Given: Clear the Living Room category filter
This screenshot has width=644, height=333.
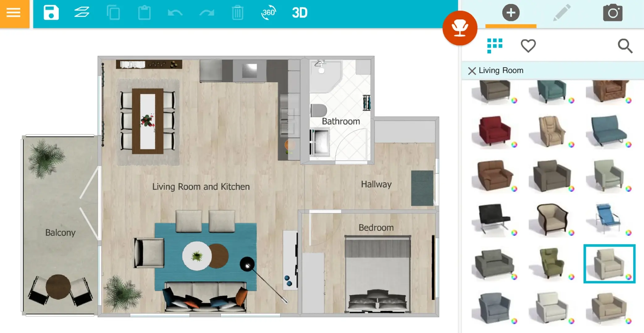Looking at the screenshot, I should tap(472, 71).
